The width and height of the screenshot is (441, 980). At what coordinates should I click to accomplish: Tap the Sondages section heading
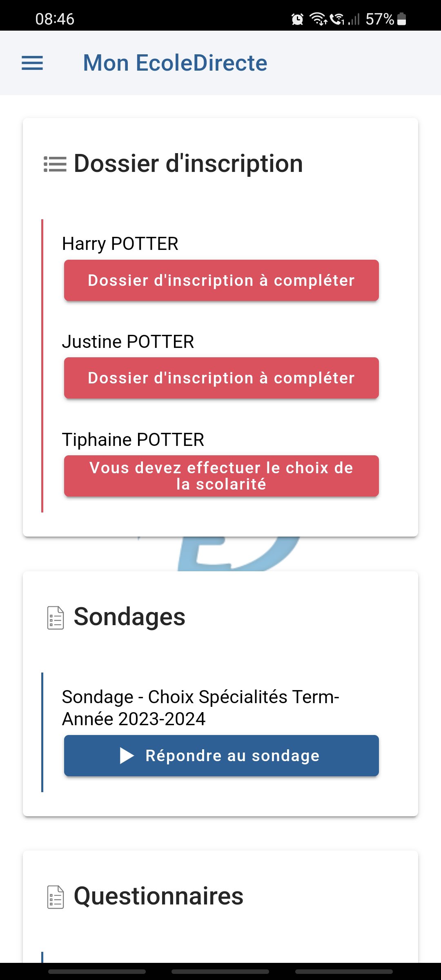[x=129, y=617]
